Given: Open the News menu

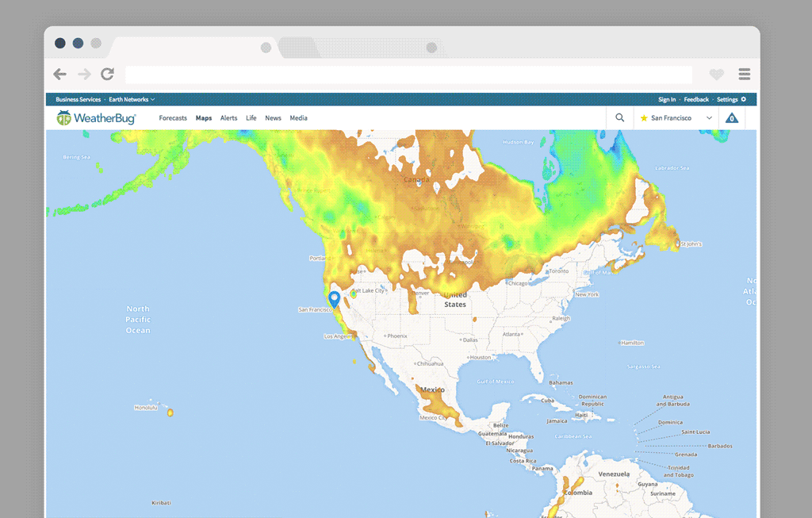Looking at the screenshot, I should [273, 118].
